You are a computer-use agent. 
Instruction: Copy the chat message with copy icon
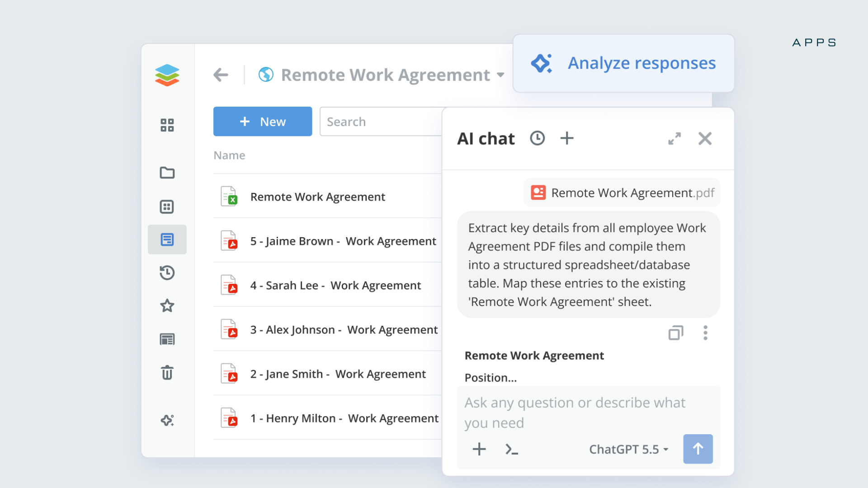pos(676,333)
